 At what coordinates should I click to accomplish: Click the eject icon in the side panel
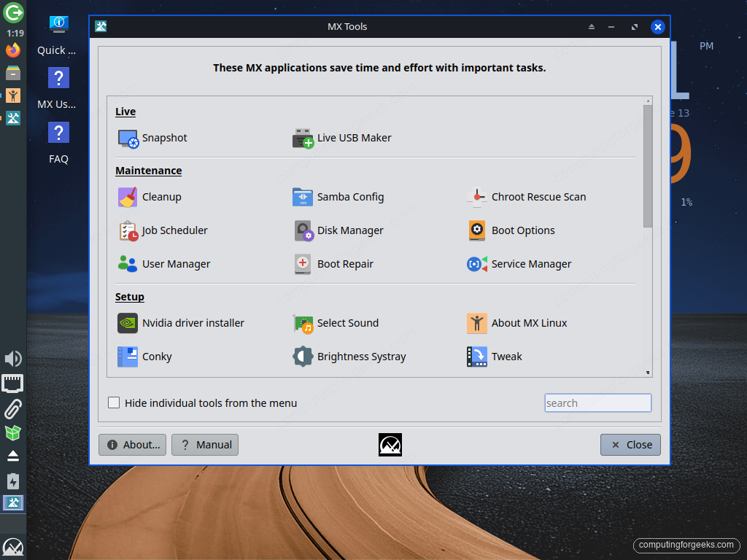pyautogui.click(x=13, y=456)
